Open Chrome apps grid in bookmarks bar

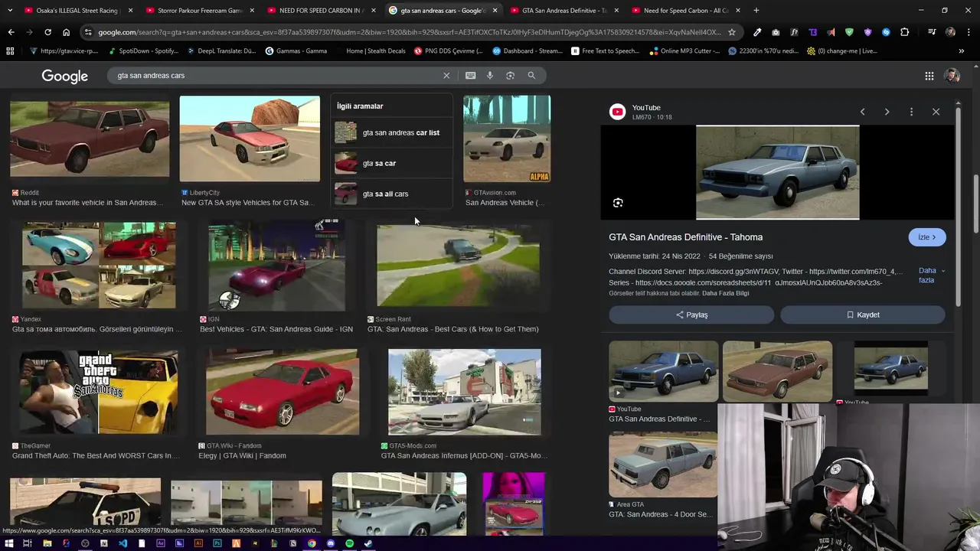tap(10, 51)
